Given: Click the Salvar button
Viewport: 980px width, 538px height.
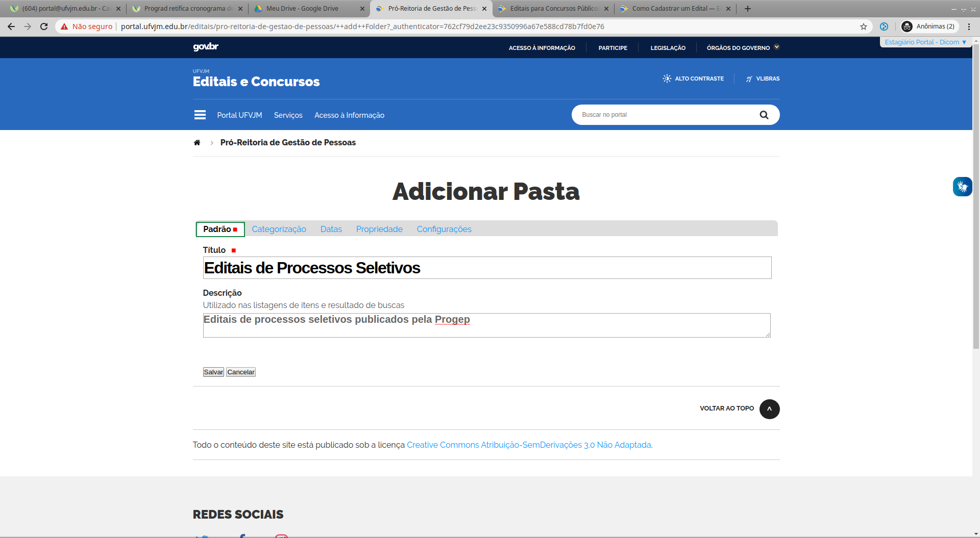Looking at the screenshot, I should coord(213,372).
